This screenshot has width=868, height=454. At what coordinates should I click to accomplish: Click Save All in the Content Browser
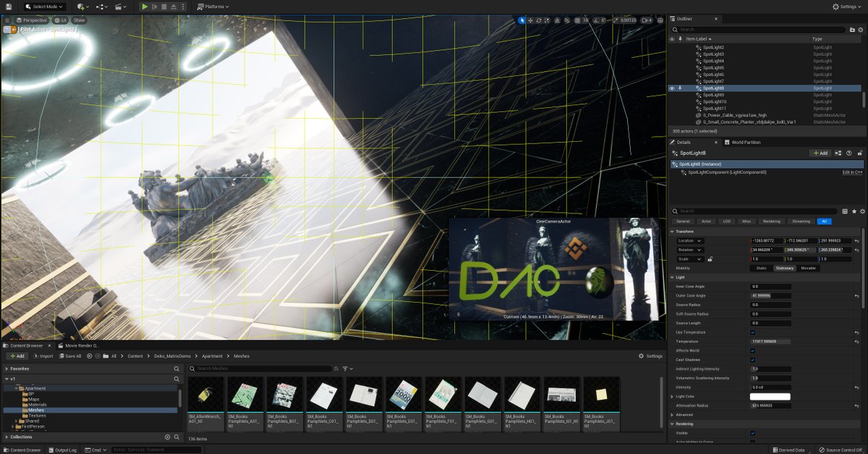(x=70, y=356)
